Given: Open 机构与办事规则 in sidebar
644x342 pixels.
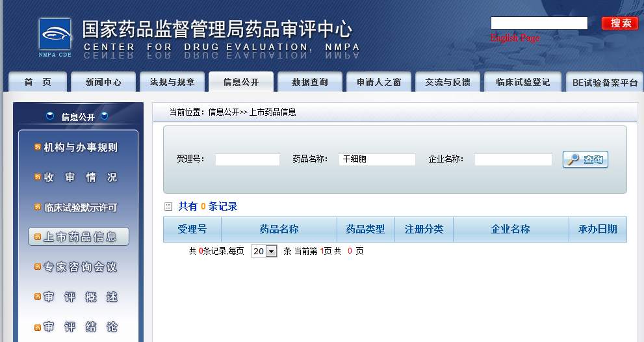Looking at the screenshot, I should (x=81, y=147).
